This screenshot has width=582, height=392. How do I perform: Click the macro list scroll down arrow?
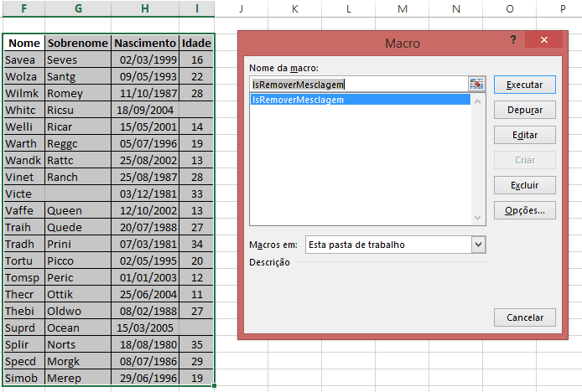[x=478, y=218]
